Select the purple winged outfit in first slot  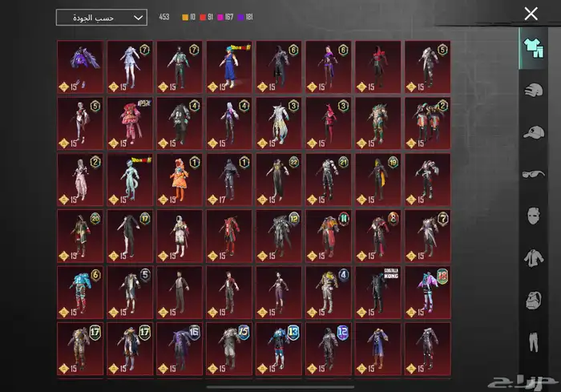[80, 67]
